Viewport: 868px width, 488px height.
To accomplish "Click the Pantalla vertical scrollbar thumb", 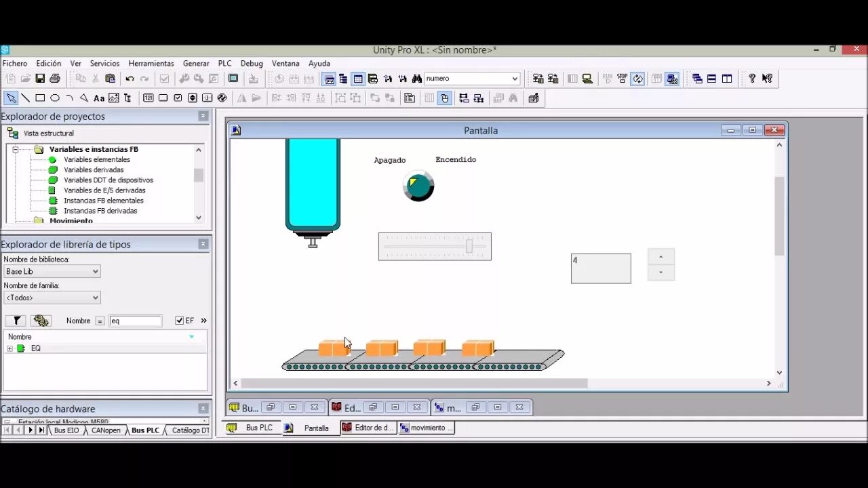I will click(779, 216).
